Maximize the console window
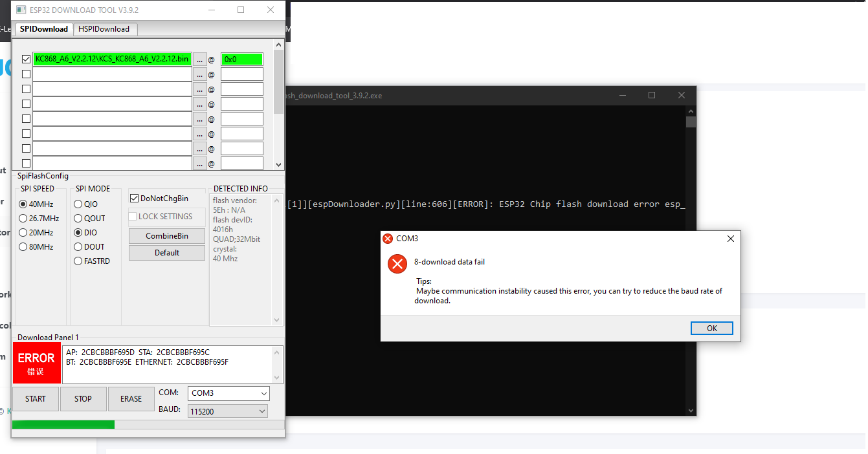Viewport: 868px width, 454px height. click(652, 95)
